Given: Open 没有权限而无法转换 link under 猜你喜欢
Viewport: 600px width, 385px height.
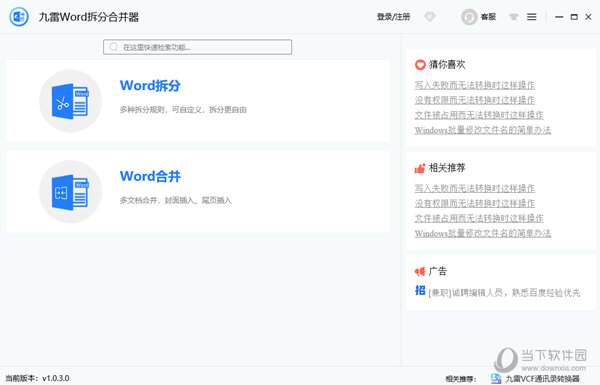Looking at the screenshot, I should (x=474, y=100).
